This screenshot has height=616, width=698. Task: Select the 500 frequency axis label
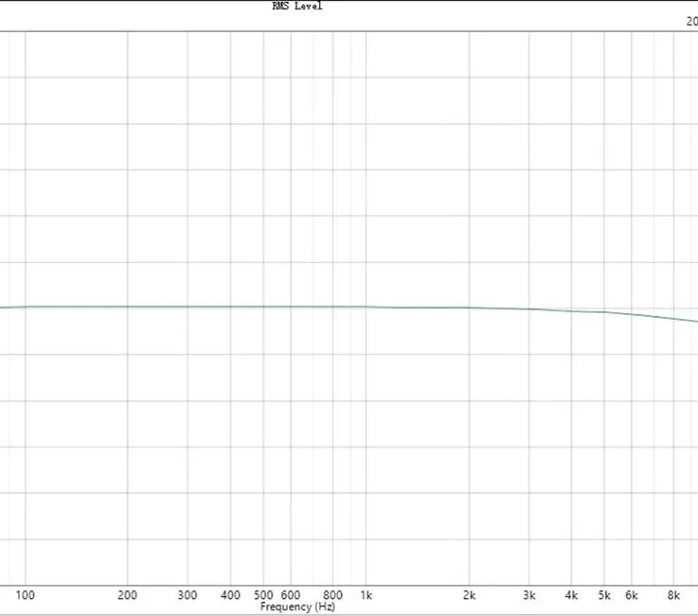[263, 595]
